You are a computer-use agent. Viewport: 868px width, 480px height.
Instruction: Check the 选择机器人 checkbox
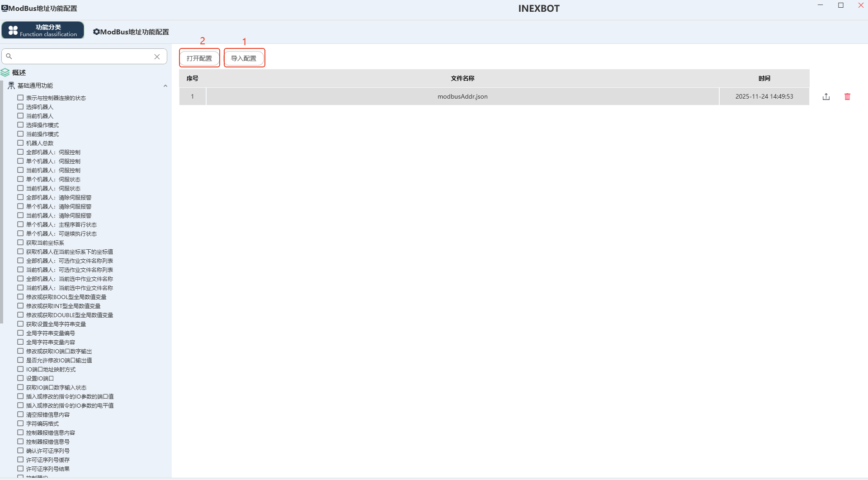(x=20, y=107)
